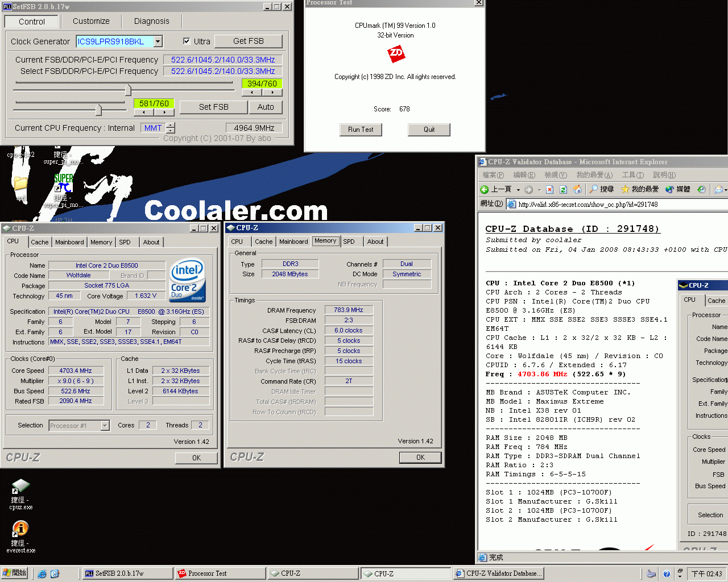The height and width of the screenshot is (582, 728).
Task: Open IE Media (媒體) toolbar button
Action: pos(678,189)
